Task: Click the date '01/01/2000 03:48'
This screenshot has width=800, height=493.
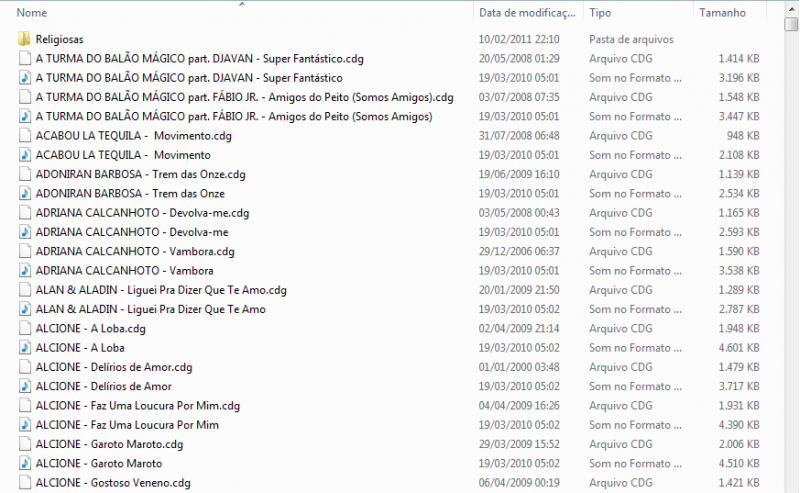Action: pyautogui.click(x=519, y=367)
